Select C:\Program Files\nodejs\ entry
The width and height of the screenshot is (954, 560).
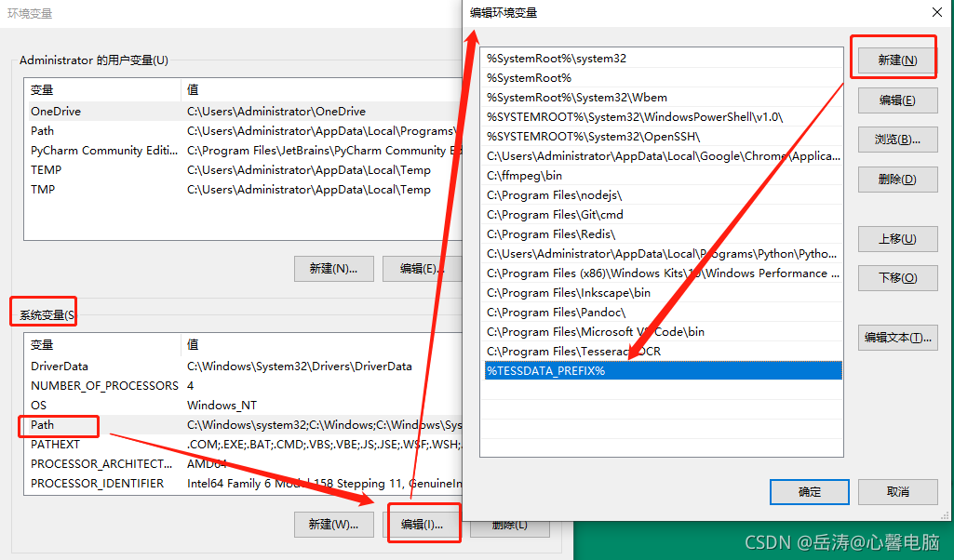tap(664, 195)
